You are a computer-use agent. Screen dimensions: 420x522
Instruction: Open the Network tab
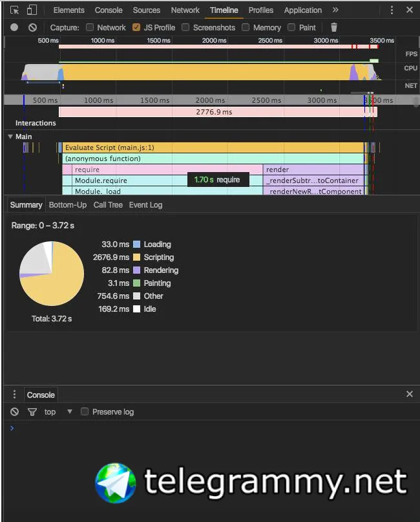click(x=185, y=10)
